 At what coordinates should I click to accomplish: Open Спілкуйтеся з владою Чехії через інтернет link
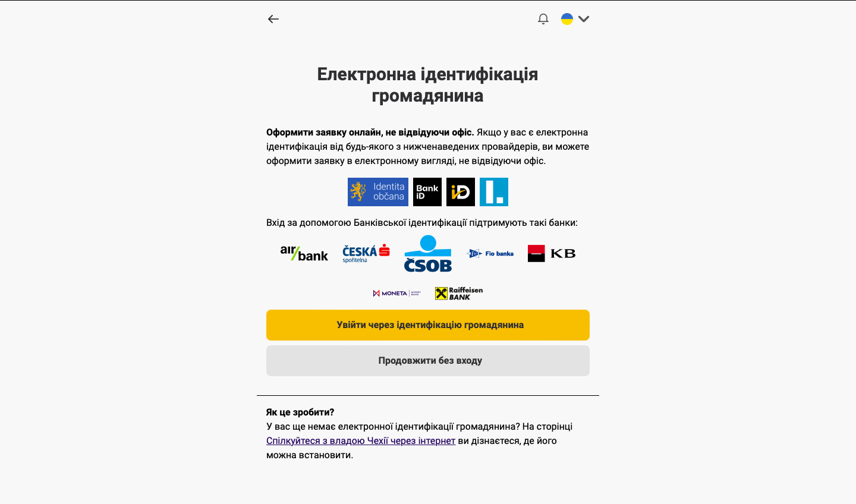(361, 441)
